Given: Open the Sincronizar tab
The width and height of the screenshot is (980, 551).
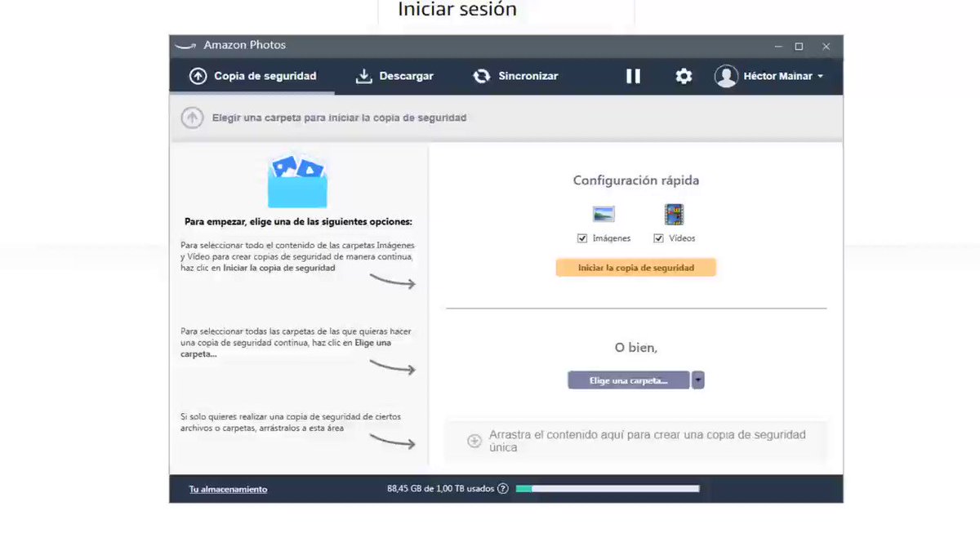Looking at the screenshot, I should pyautogui.click(x=515, y=76).
